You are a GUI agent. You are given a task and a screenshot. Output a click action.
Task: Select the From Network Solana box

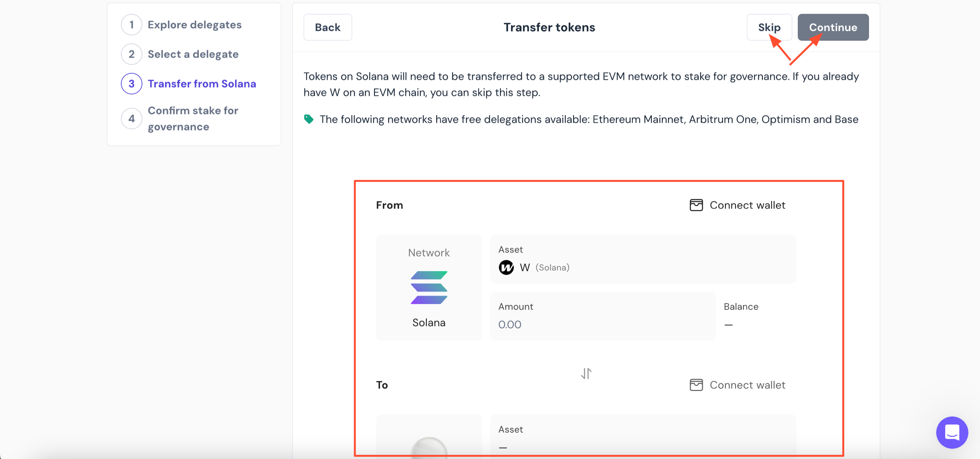tap(429, 287)
